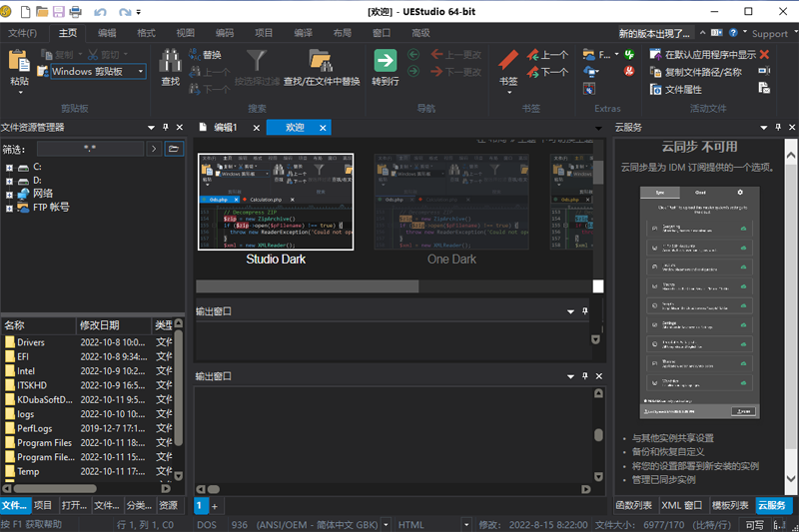Click the horizontal scrollbar under theme previews

[x=307, y=286]
